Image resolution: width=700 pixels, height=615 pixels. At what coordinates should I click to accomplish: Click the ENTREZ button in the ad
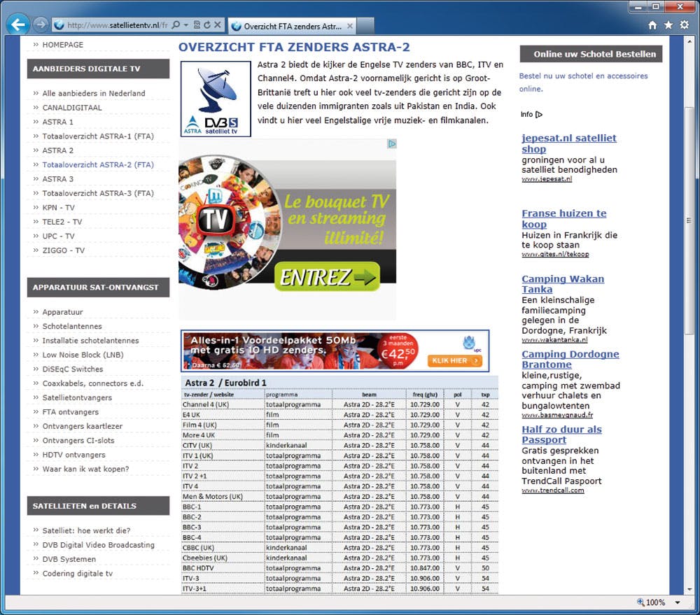(327, 276)
